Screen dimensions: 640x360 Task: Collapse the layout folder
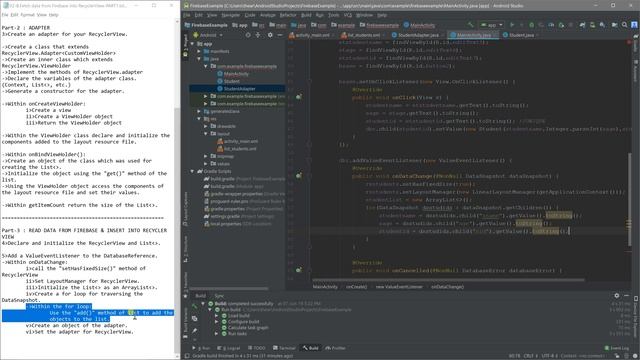click(206, 133)
